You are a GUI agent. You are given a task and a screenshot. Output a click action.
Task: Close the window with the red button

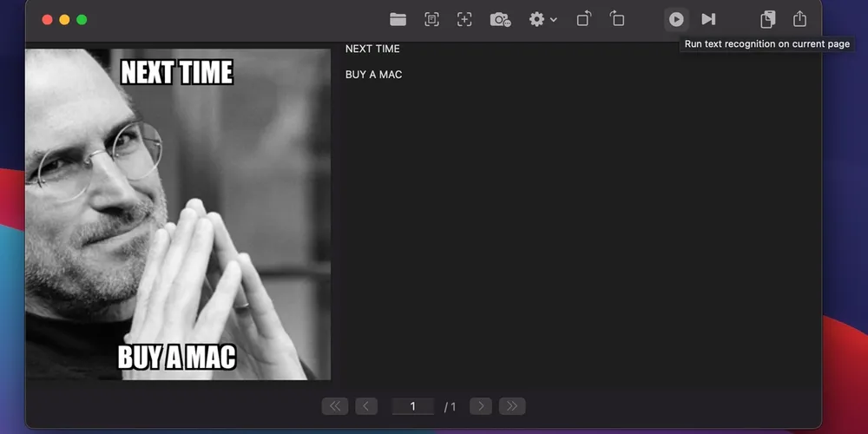(47, 20)
